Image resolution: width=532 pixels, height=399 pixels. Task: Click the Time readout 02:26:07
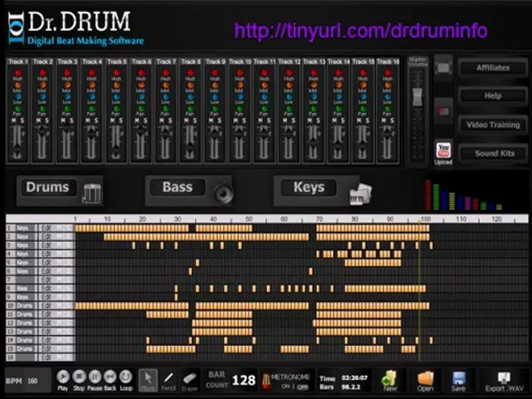pos(354,377)
